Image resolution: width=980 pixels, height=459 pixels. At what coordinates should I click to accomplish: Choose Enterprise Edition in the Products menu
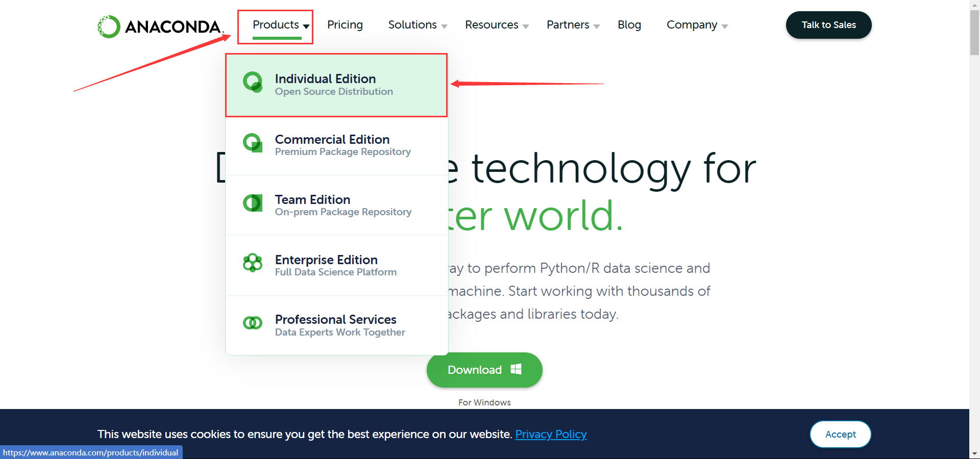(x=337, y=266)
